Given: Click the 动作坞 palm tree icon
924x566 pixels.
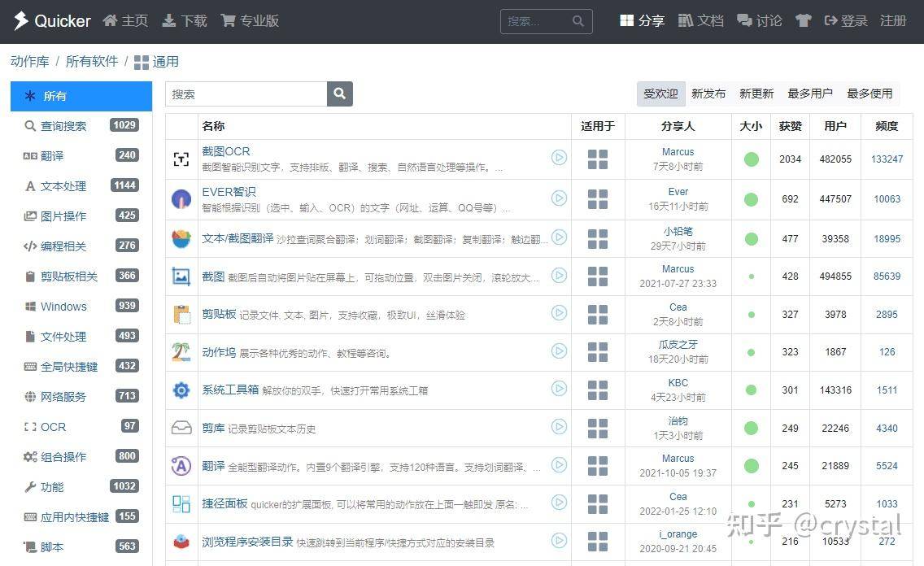Looking at the screenshot, I should point(181,352).
